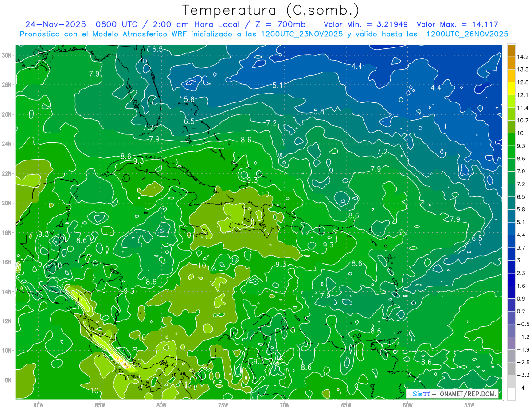Viewport: 532px width, 411px height.
Task: Click the '65W' longitude axis label
Action: coord(346,405)
